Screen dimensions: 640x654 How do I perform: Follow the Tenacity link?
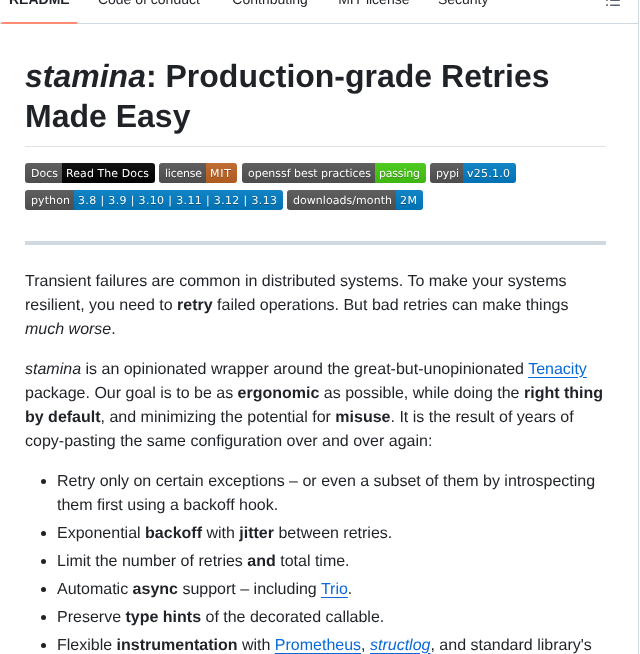coord(557,368)
